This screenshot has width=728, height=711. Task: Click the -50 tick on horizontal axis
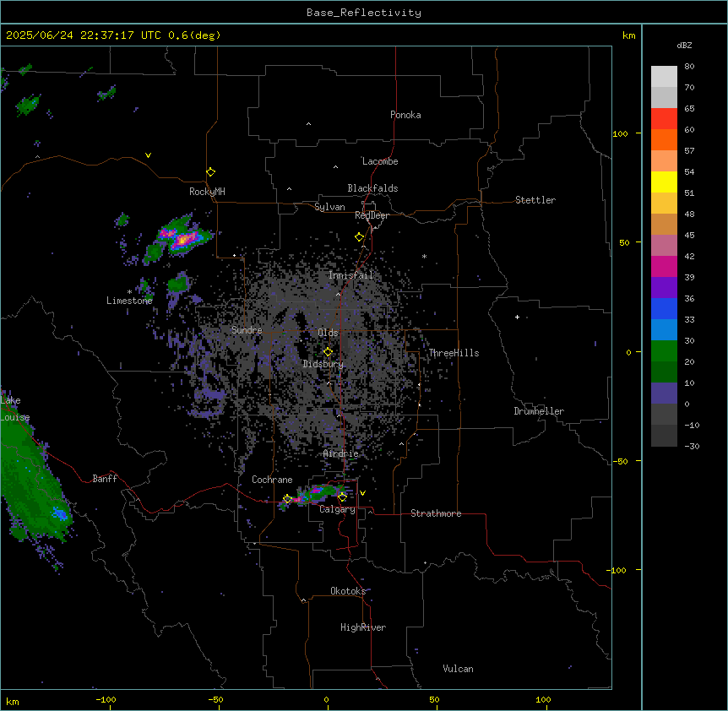[x=216, y=699]
